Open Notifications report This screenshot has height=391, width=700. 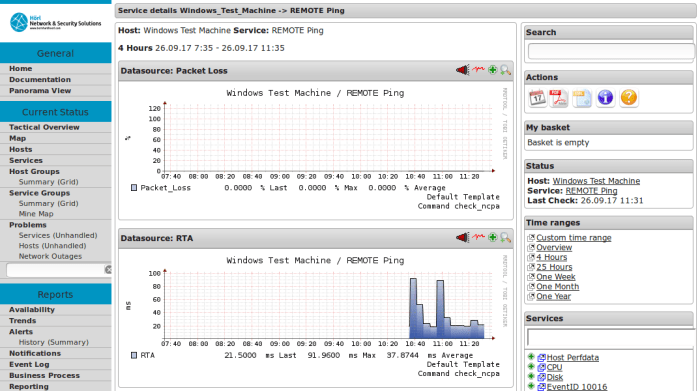point(35,353)
